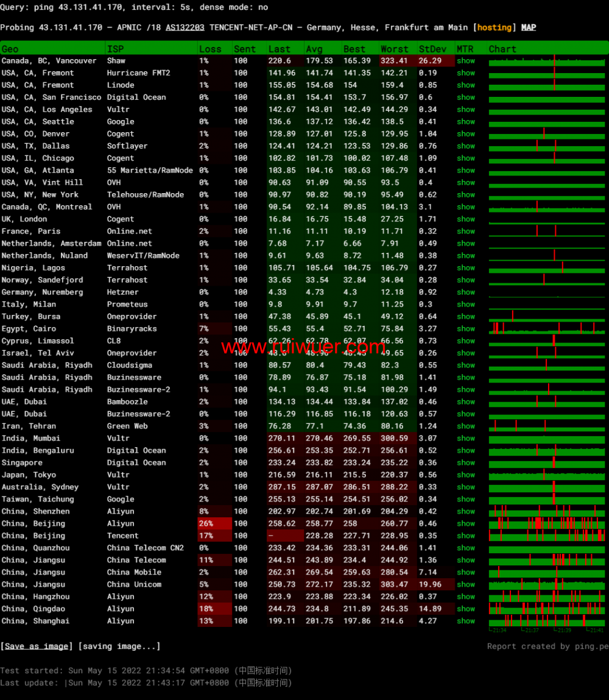Click the Worst column header
609x700 pixels.
pyautogui.click(x=395, y=49)
